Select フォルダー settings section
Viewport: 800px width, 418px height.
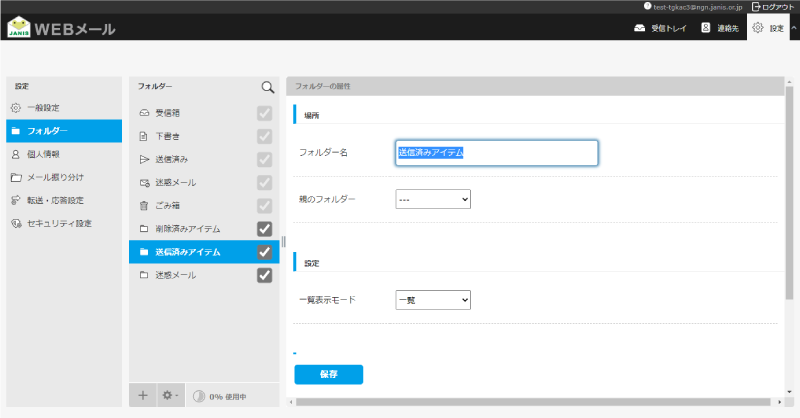point(64,131)
